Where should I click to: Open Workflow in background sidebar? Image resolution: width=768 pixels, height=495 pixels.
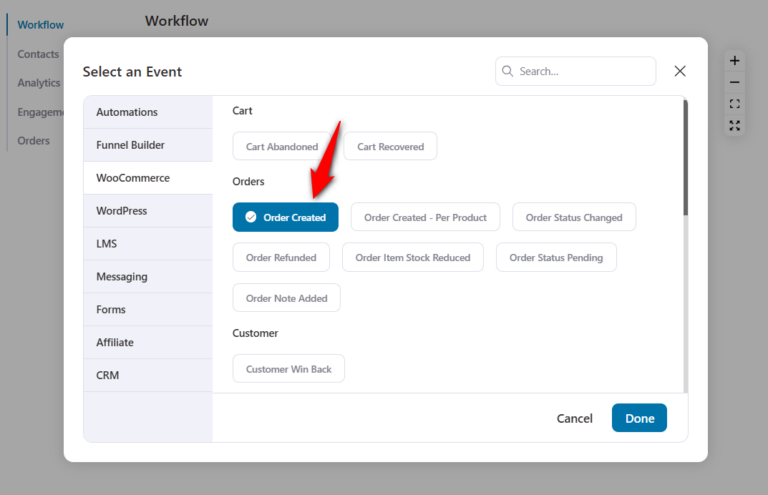[x=41, y=25]
